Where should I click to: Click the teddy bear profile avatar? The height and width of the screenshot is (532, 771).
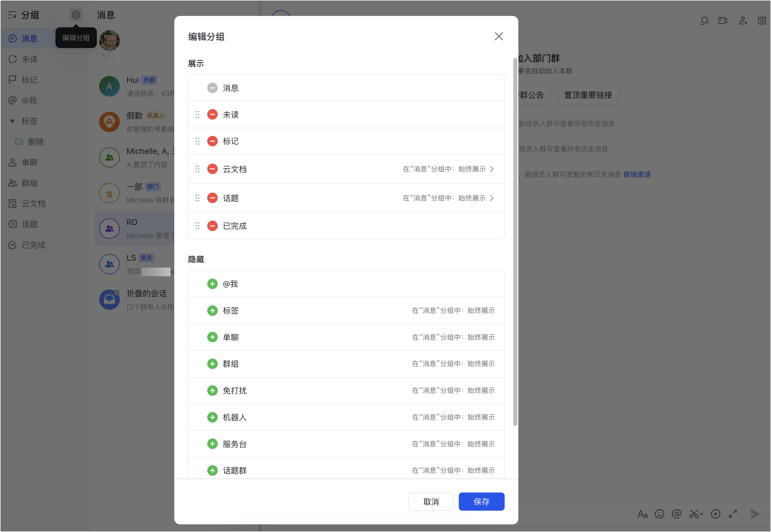pos(109,40)
